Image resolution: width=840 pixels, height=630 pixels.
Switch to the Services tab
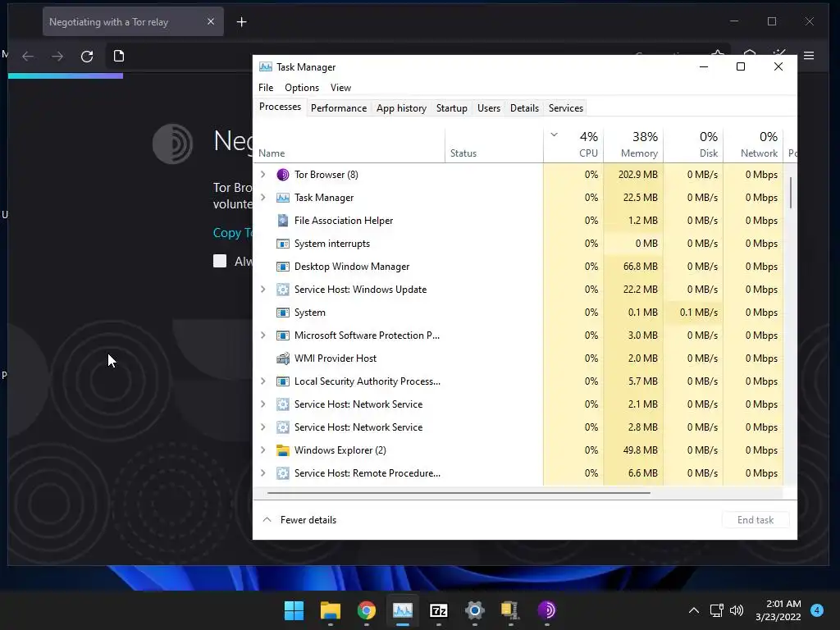pos(566,108)
